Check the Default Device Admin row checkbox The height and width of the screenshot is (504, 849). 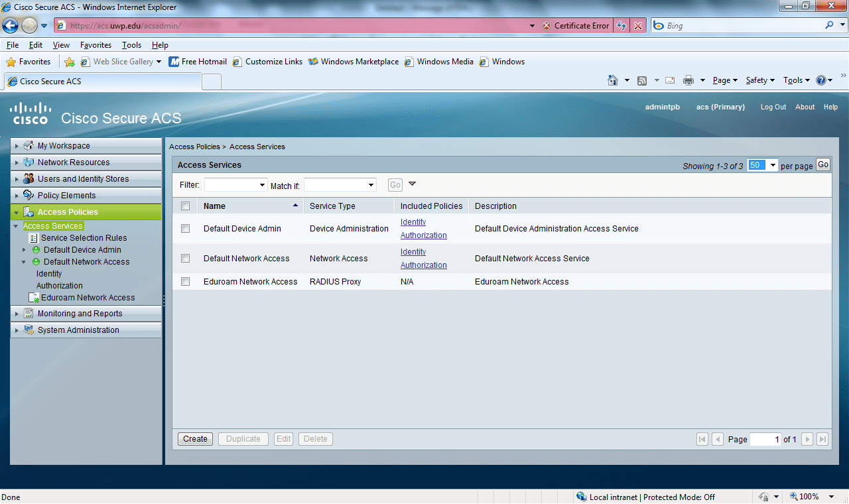pyautogui.click(x=186, y=229)
